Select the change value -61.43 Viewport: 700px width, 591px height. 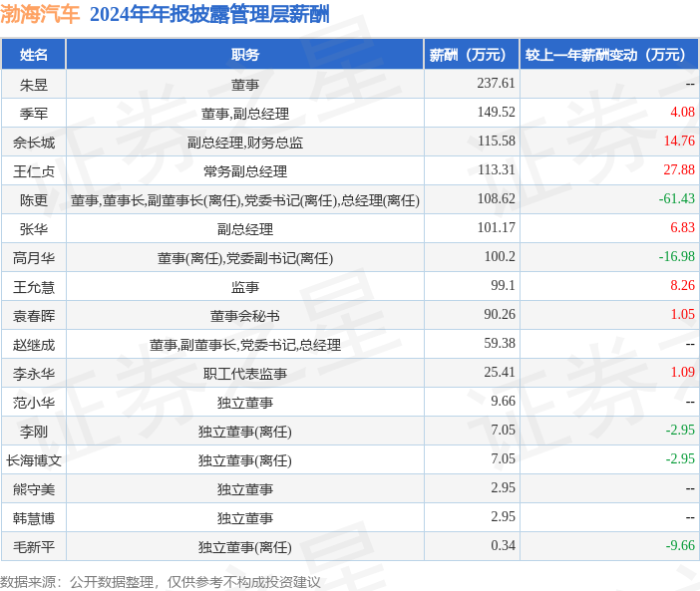click(677, 198)
